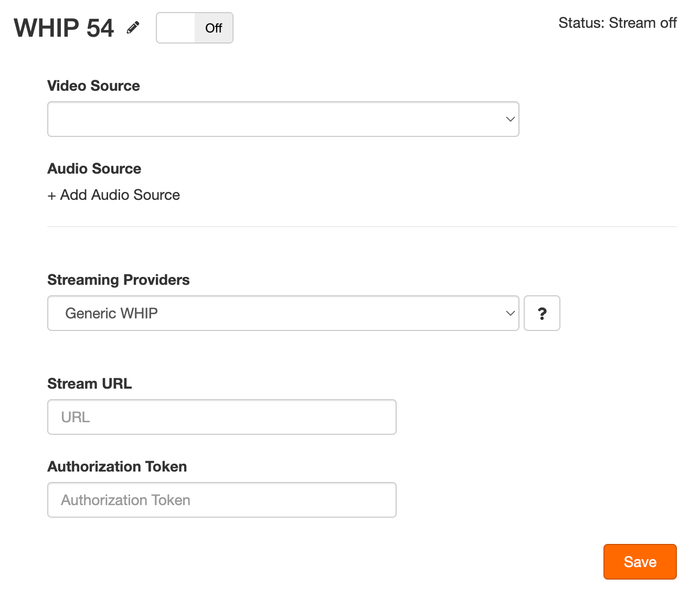Click the Video Source dropdown arrow icon
This screenshot has width=700, height=599.
(x=510, y=119)
